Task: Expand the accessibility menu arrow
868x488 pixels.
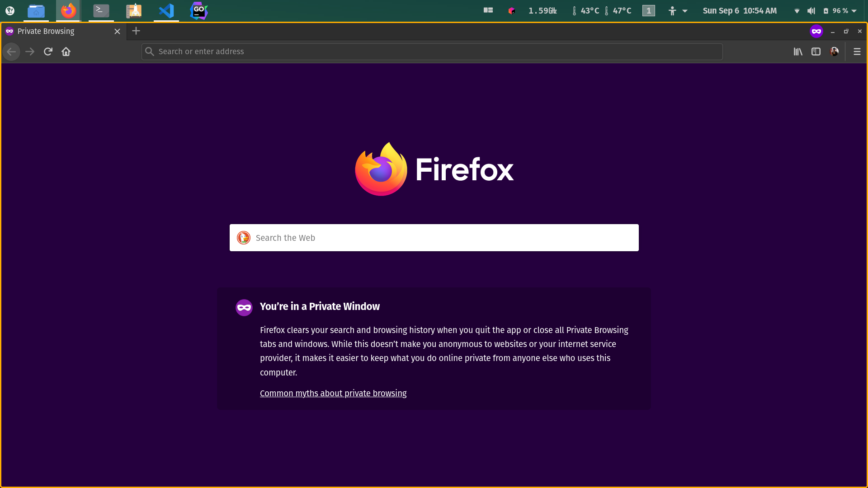Action: pos(685,11)
